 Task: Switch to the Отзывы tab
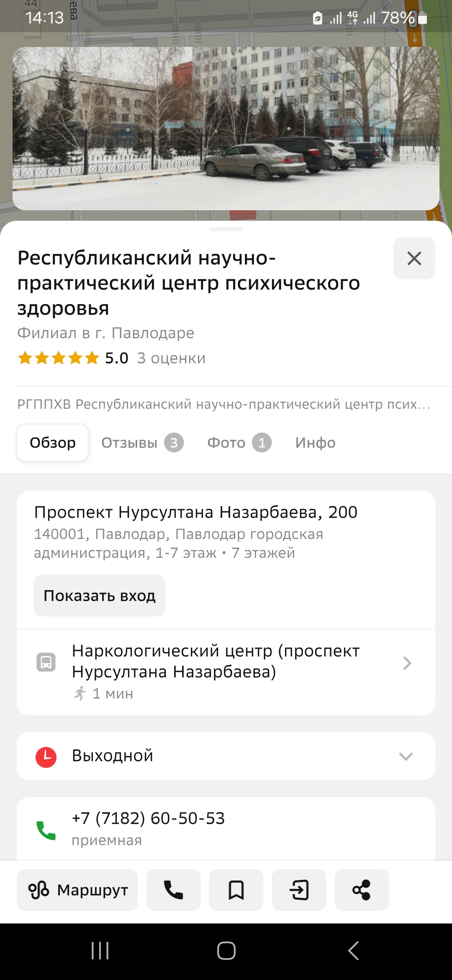click(x=142, y=443)
